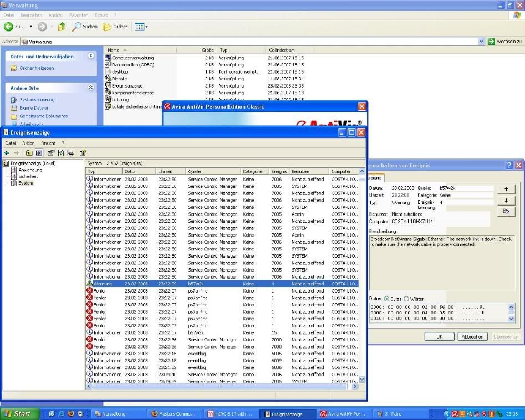
Task: Click the event list horizontal scrollbar right arrow
Action: pos(355,386)
